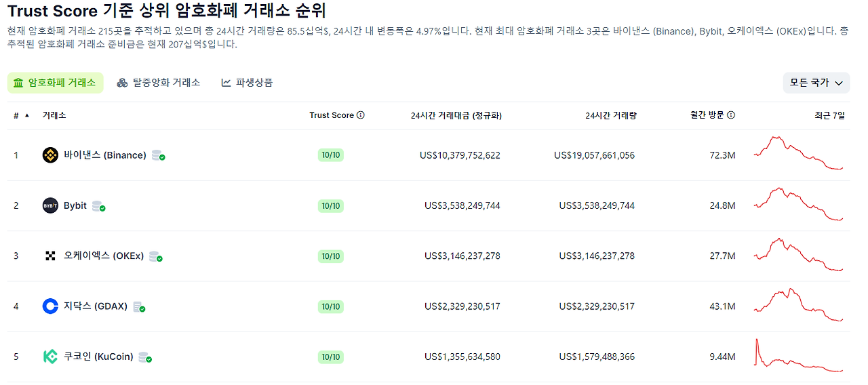This screenshot has width=868, height=385.
Task: Click the GDAX Coinbase logo icon
Action: click(50, 306)
